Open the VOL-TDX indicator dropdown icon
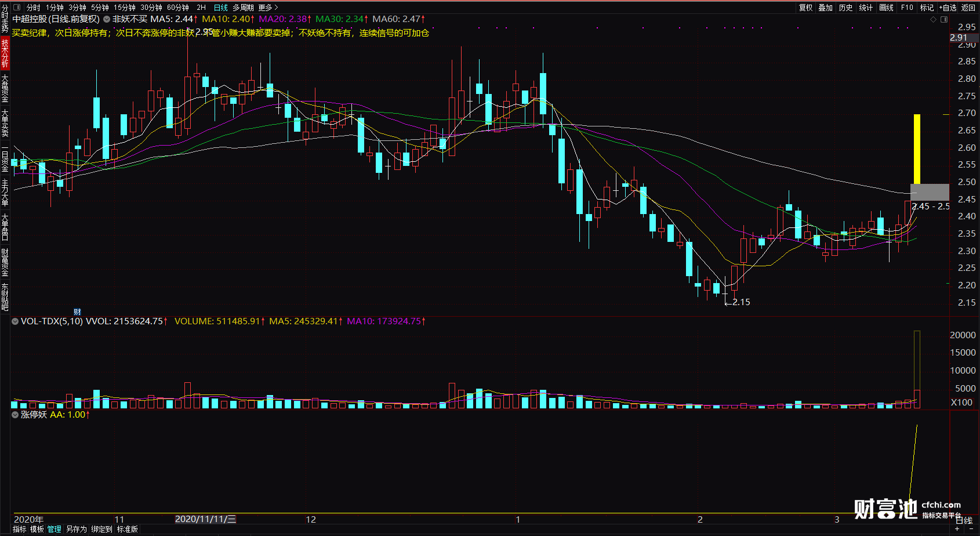 pos(15,321)
